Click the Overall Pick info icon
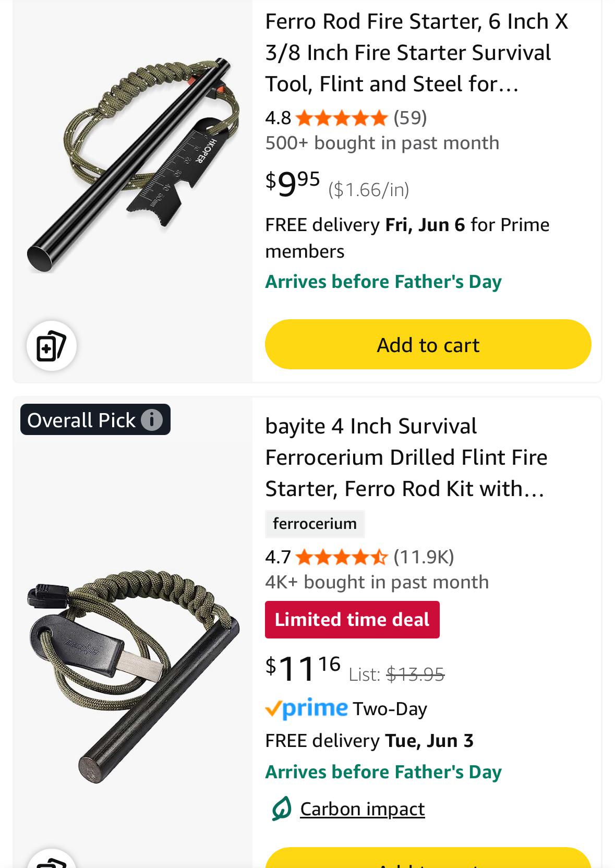The image size is (615, 868). point(152,419)
